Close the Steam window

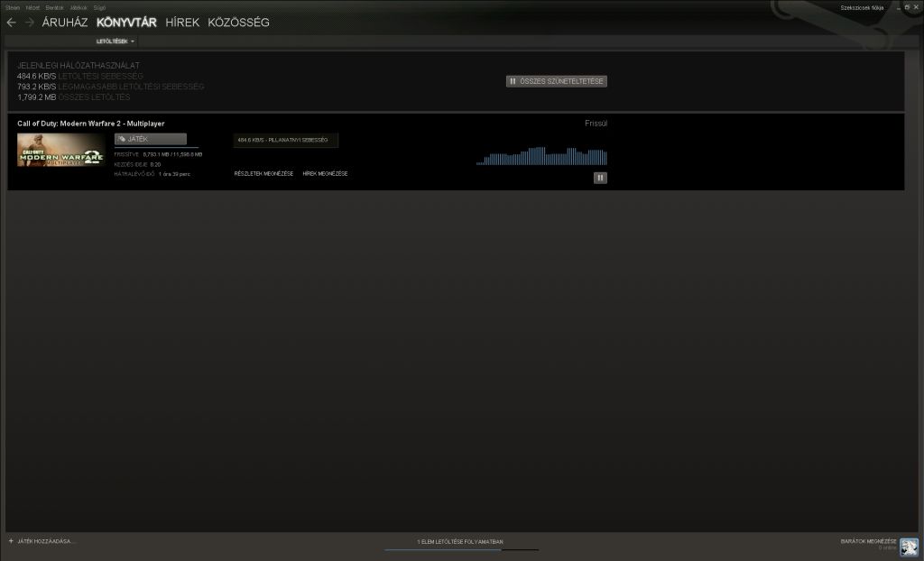[916, 7]
